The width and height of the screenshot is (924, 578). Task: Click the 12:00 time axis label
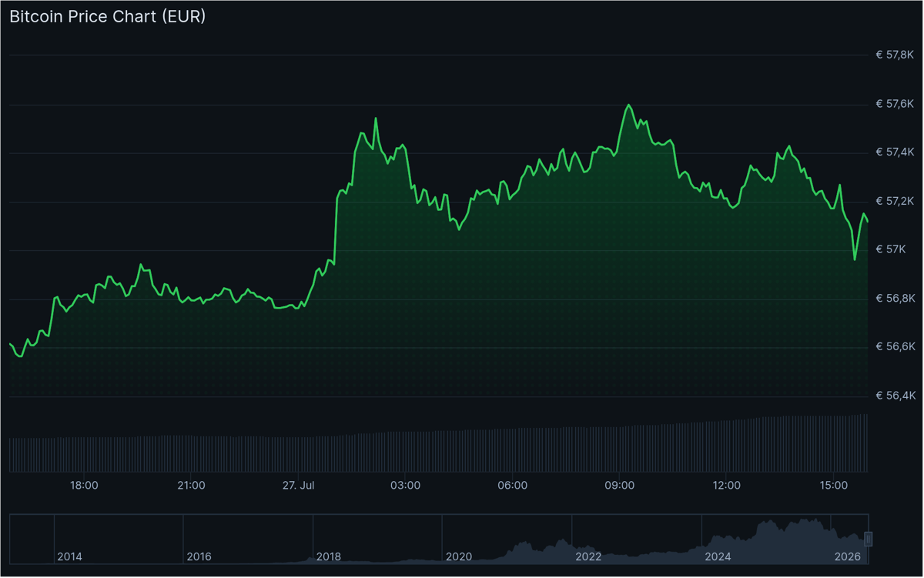tap(727, 486)
